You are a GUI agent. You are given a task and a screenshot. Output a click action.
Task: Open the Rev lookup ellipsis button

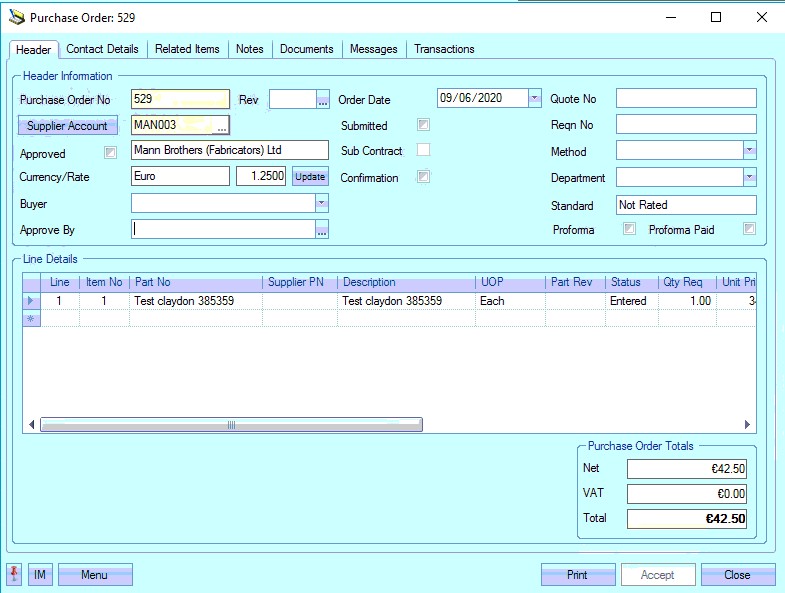pos(322,99)
